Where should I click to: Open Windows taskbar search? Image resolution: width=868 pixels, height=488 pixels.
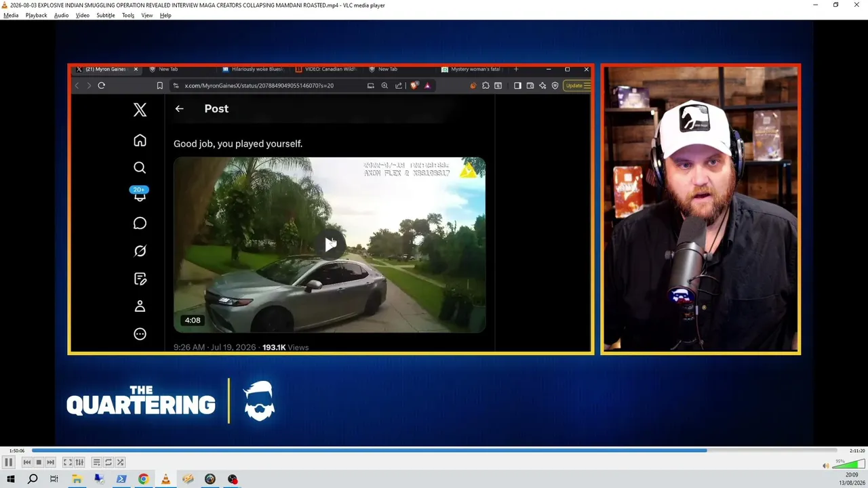[x=33, y=479]
